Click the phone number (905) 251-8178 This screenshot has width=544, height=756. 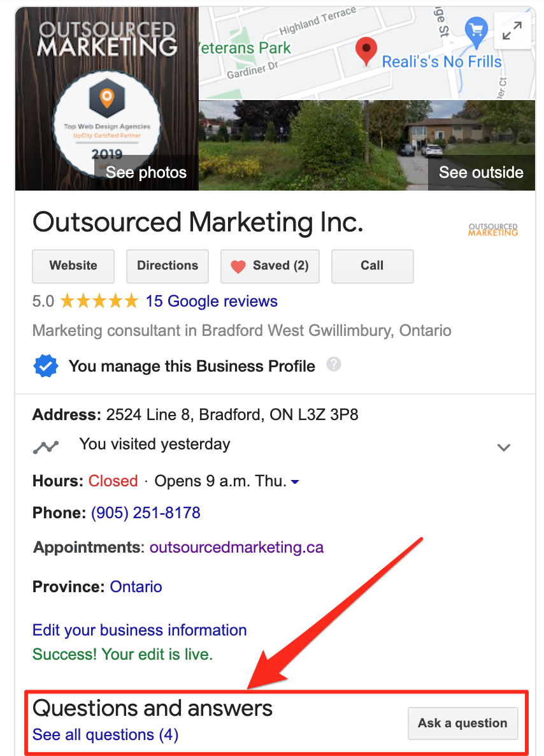coord(145,512)
